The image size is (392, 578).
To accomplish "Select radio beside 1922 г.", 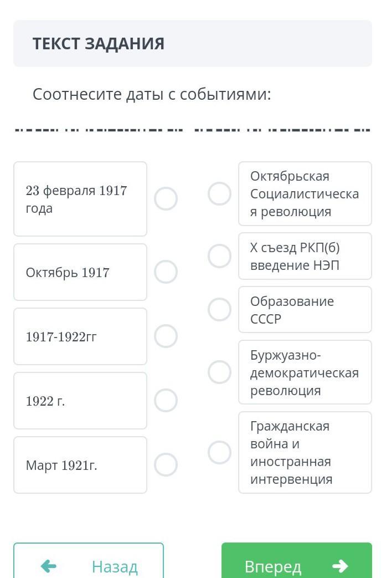I will coord(166,400).
